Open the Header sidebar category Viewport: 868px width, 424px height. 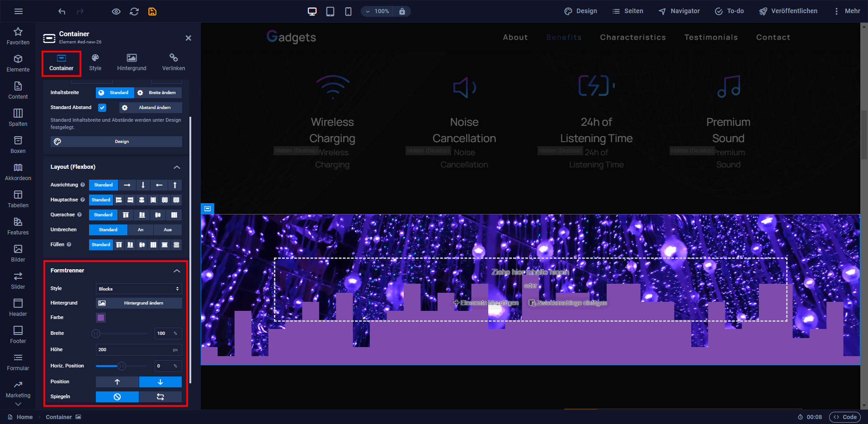click(x=18, y=308)
